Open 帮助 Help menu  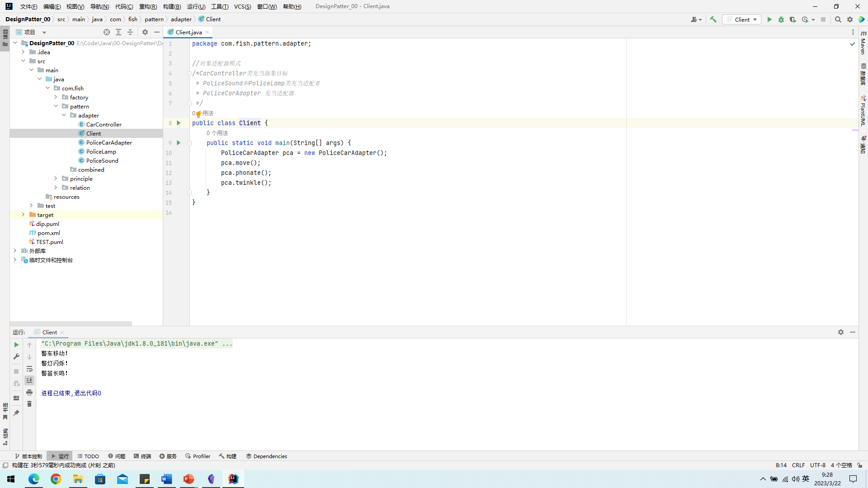pos(292,6)
